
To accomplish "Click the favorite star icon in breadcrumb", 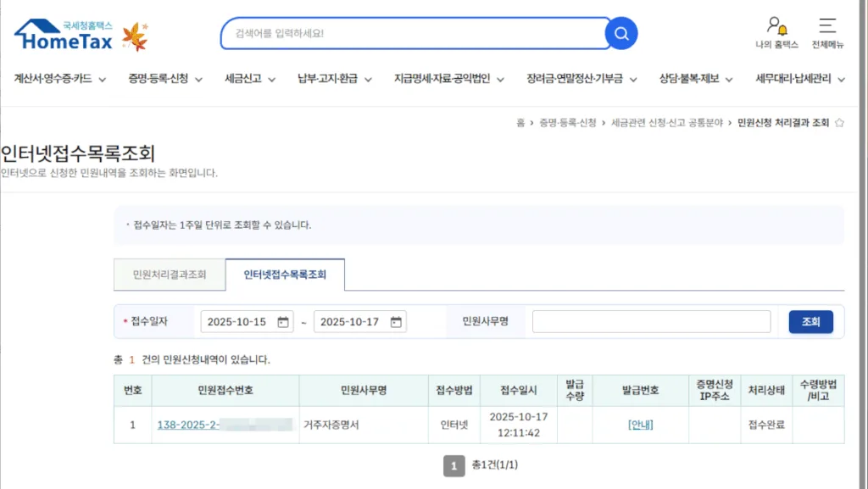I will (x=839, y=123).
